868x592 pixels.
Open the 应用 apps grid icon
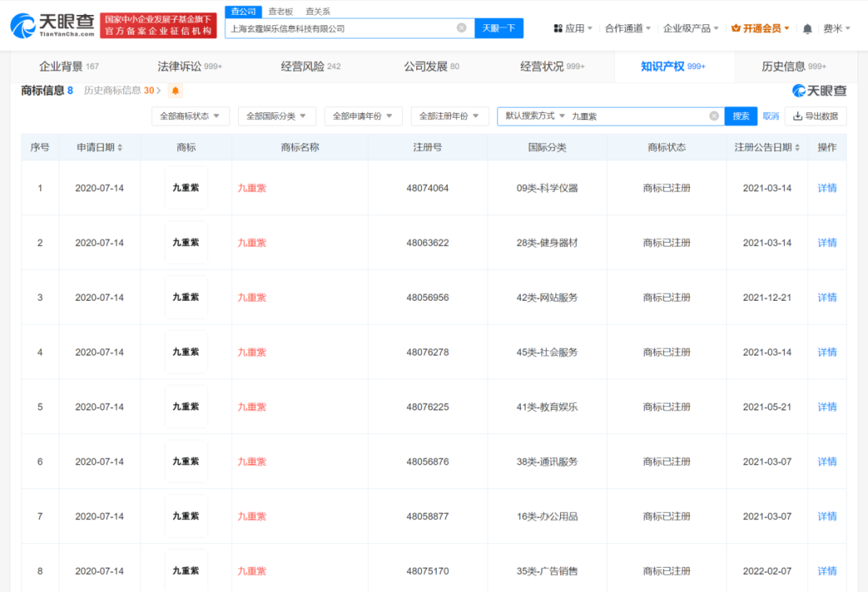[556, 26]
